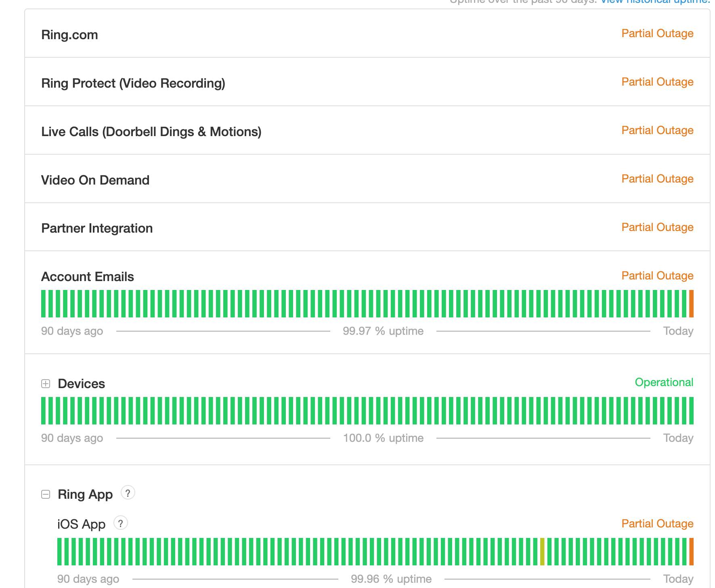Viewport: 715px width, 588px height.
Task: Click the 99.97 % uptime text under Account Emails
Action: coord(383,331)
